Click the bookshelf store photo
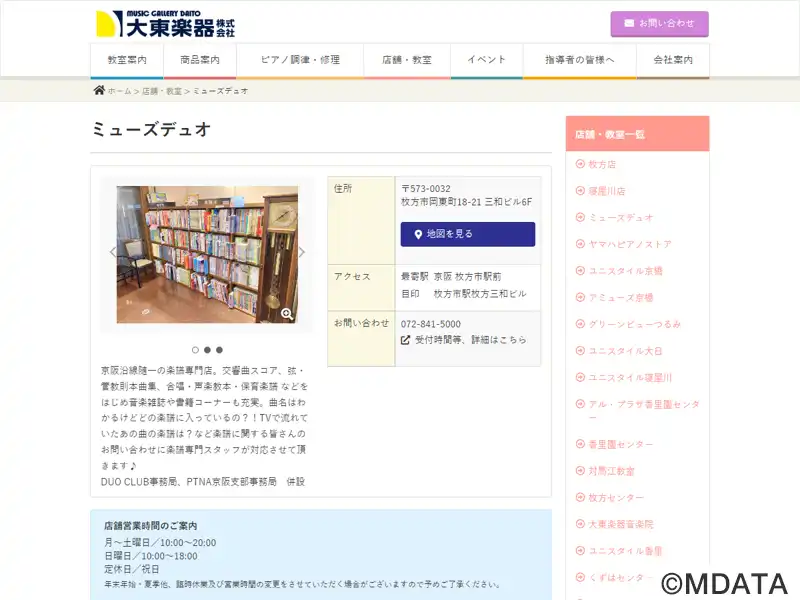This screenshot has height=600, width=800. coord(207,255)
